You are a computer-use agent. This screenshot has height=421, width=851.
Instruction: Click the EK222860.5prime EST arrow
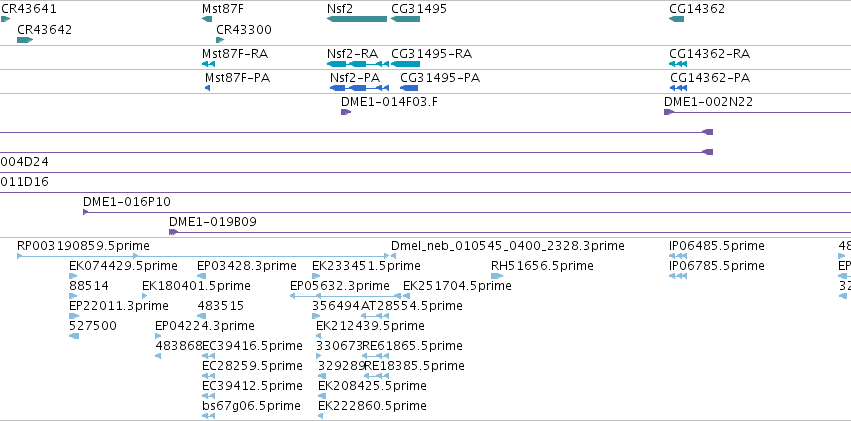[x=321, y=416]
